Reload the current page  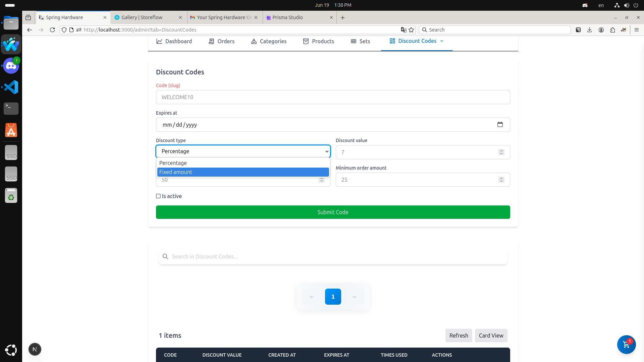(x=52, y=30)
